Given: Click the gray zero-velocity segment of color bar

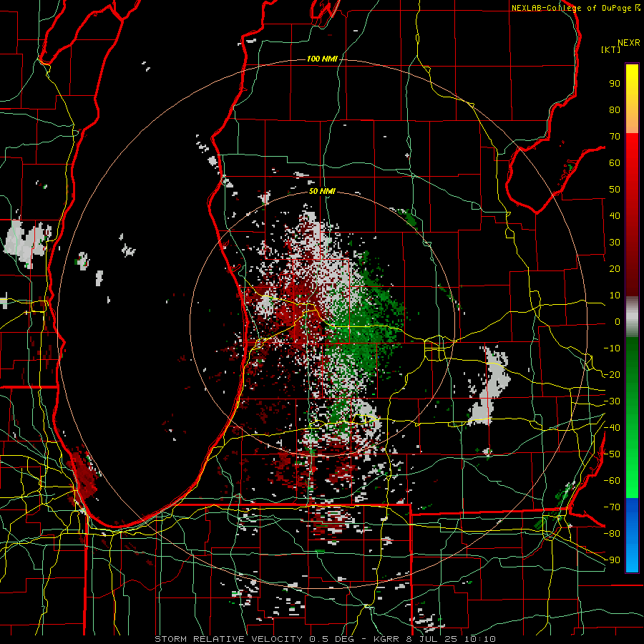Looking at the screenshot, I should (632, 316).
